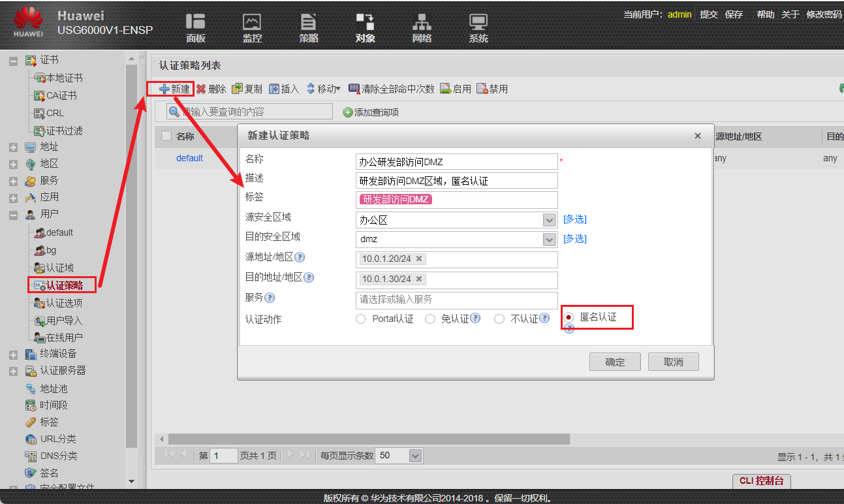Select the 匿名认证 radio button
Screen dimensions: 844x504
569,317
